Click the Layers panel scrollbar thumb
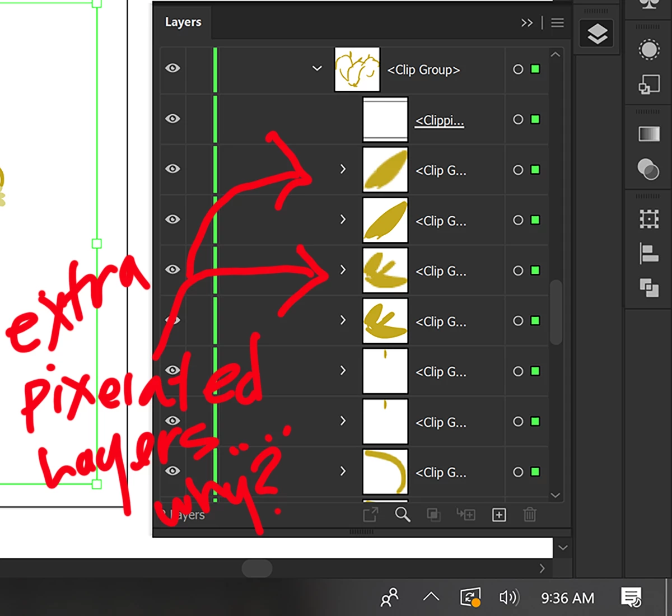Viewport: 672px width, 616px height. click(556, 312)
